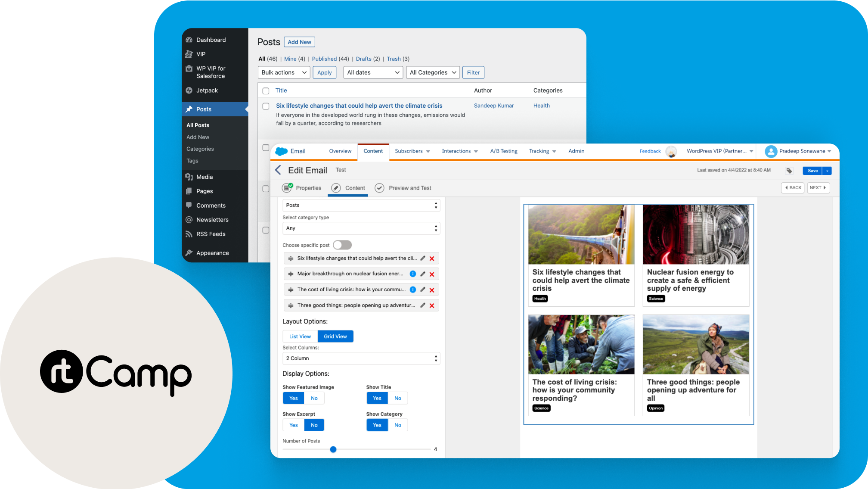868x489 pixels.
Task: Click the tag icon near Save button
Action: tap(789, 171)
